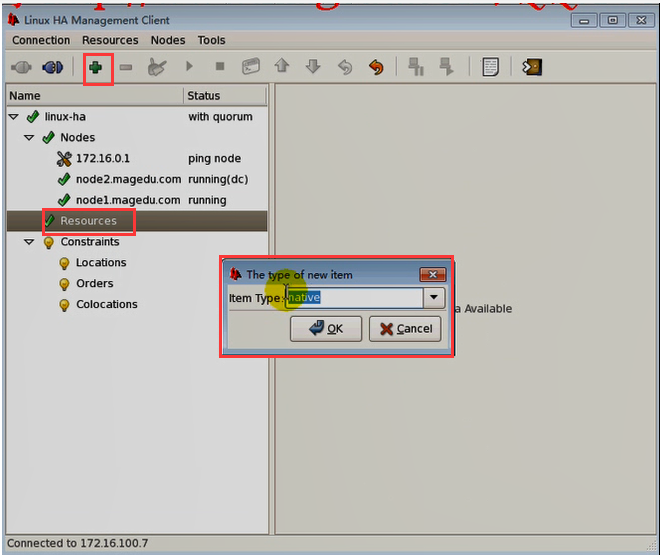Click the default/terminal window toolbar icon
Screen dimensions: 660x555
click(251, 66)
